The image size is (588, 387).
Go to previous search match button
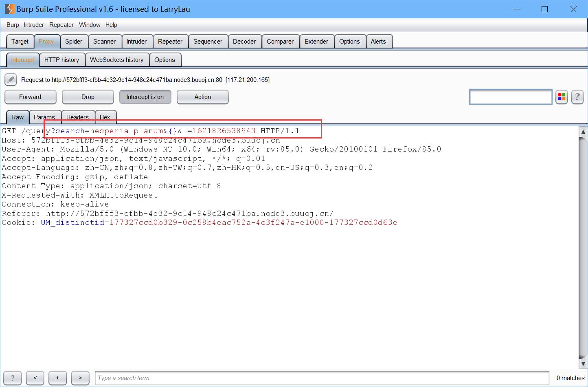click(x=35, y=378)
